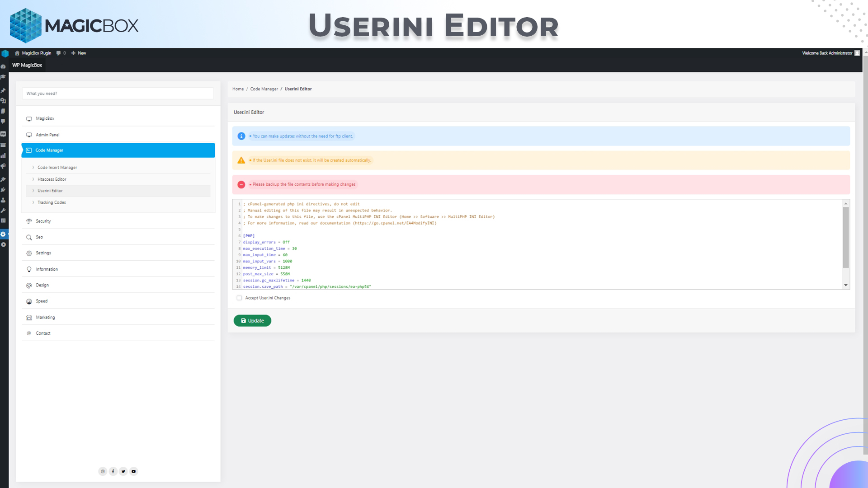Image resolution: width=868 pixels, height=488 pixels.
Task: Click the Security umbrella icon
Action: (29, 221)
